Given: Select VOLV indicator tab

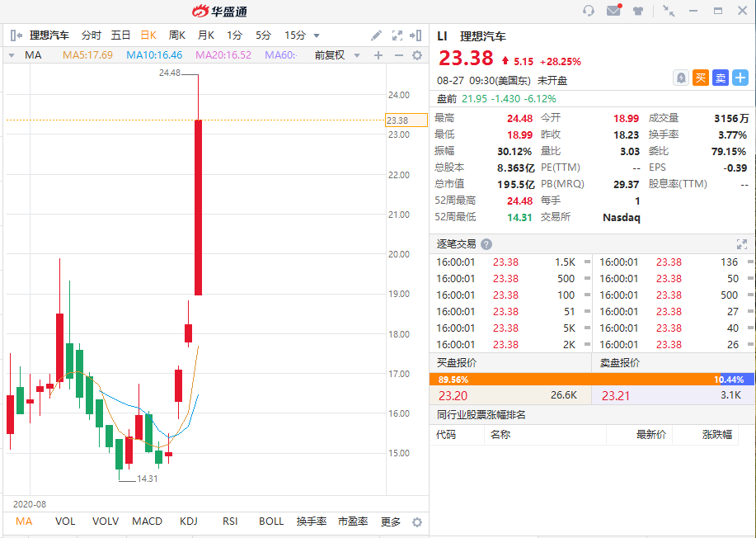Looking at the screenshot, I should pyautogui.click(x=105, y=521).
